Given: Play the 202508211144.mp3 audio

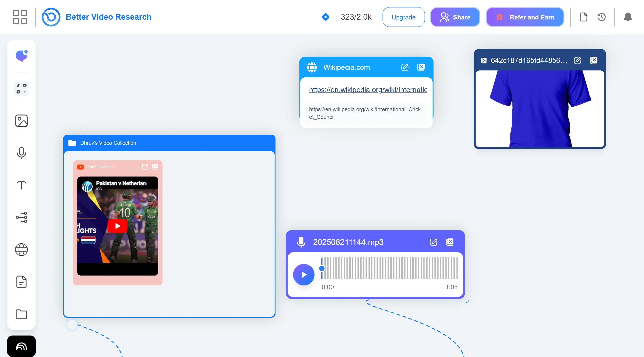Looking at the screenshot, I should click(304, 274).
